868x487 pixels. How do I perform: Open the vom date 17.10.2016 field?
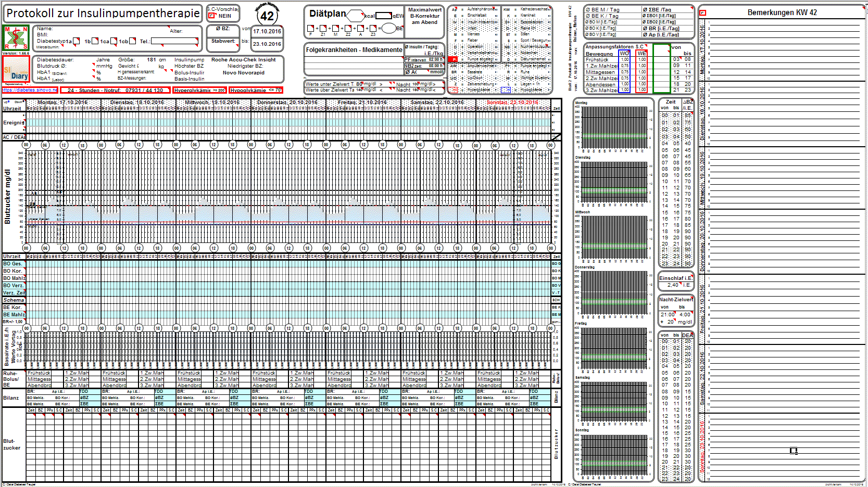click(267, 31)
